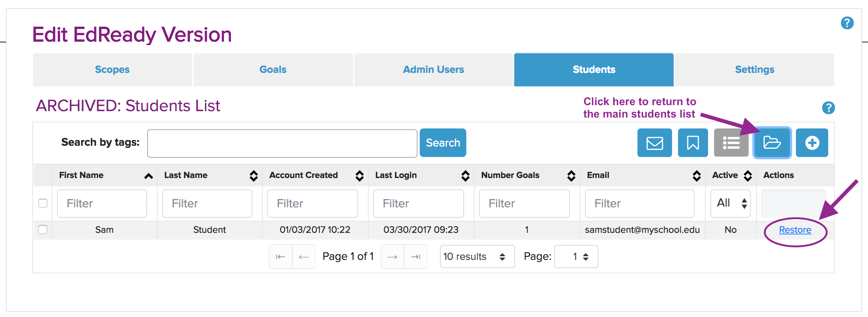Viewport: 868px width, 317px height.
Task: Go to last page arrow button
Action: (x=416, y=257)
